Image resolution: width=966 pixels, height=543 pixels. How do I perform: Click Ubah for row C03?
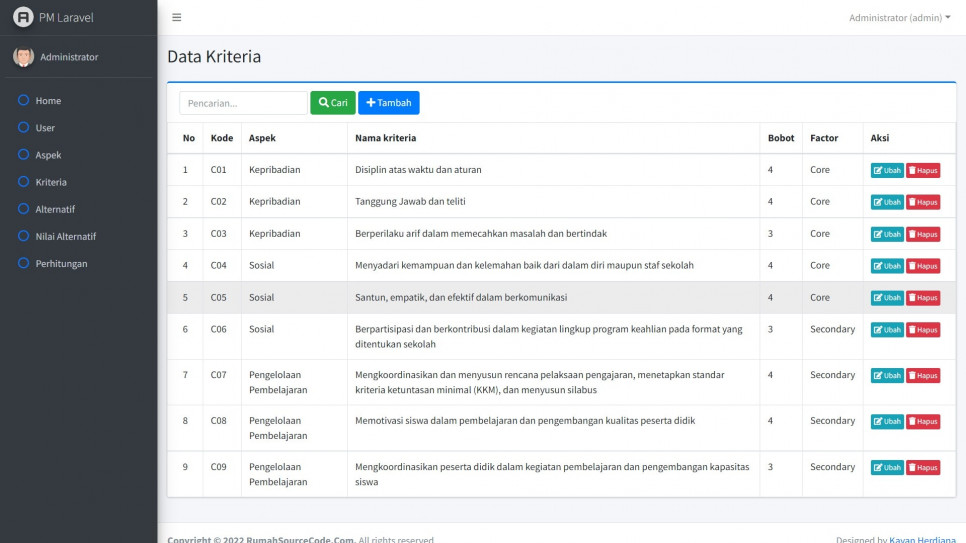[887, 234]
